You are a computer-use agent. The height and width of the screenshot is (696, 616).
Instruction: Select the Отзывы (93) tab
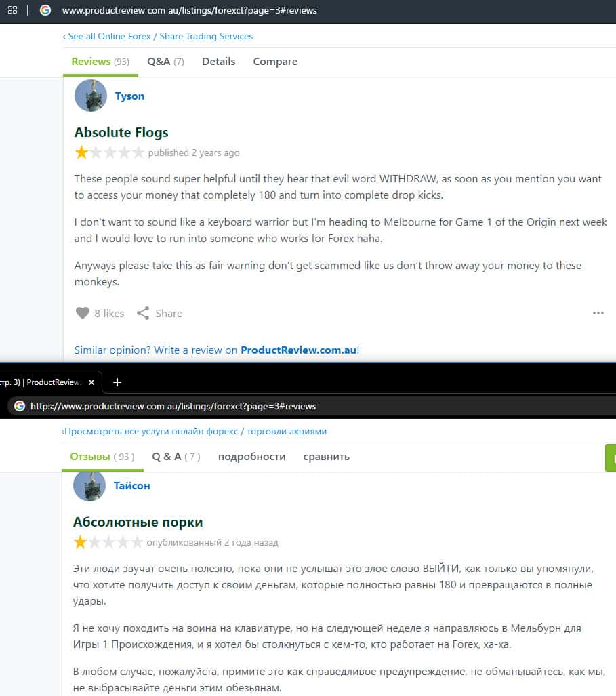point(102,457)
